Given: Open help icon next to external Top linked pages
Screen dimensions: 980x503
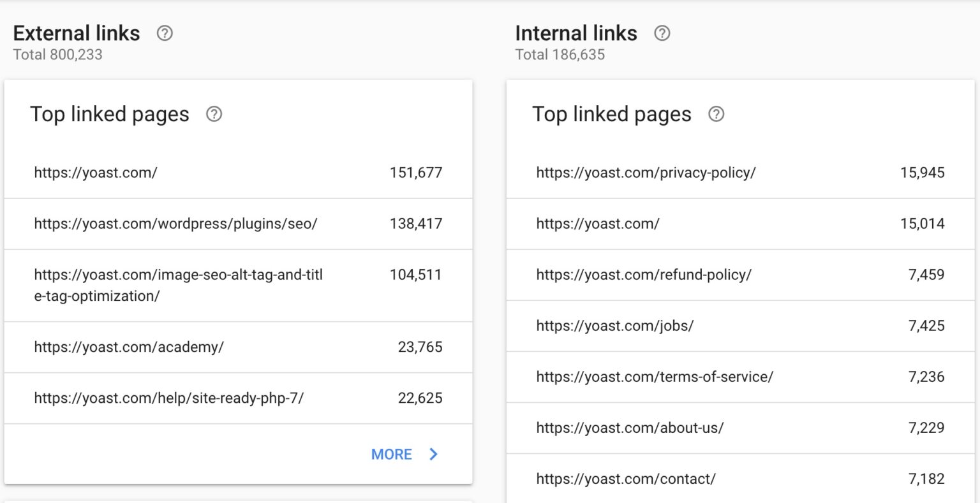Looking at the screenshot, I should click(214, 114).
